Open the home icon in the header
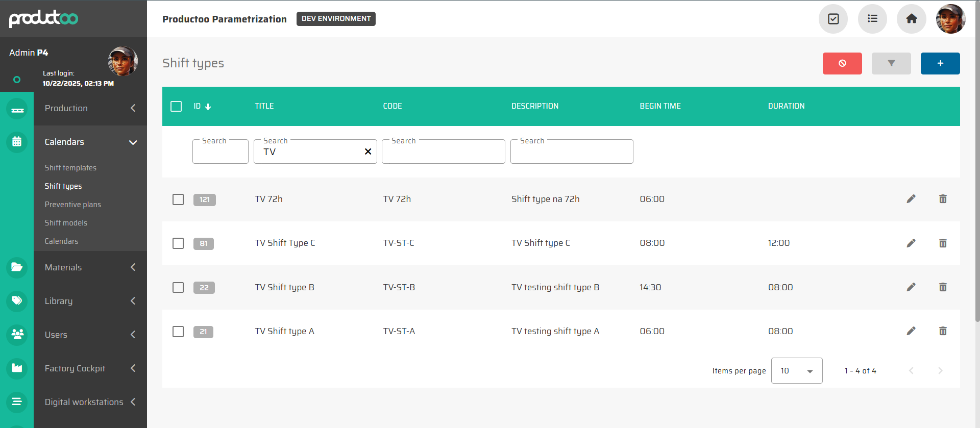Viewport: 980px width, 428px height. tap(911, 19)
